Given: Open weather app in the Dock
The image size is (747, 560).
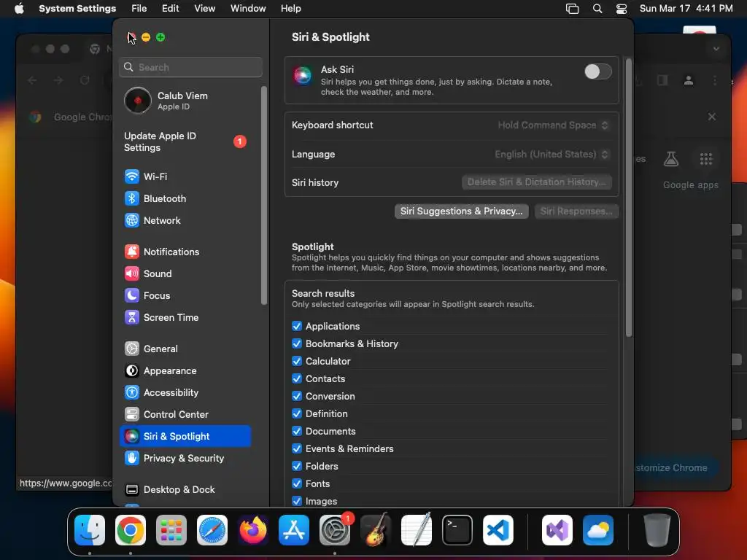Looking at the screenshot, I should 598,530.
